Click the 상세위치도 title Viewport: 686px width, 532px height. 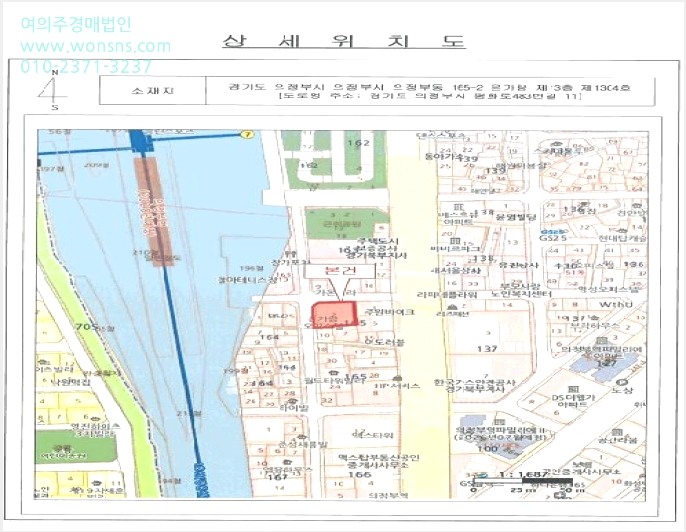tap(344, 41)
